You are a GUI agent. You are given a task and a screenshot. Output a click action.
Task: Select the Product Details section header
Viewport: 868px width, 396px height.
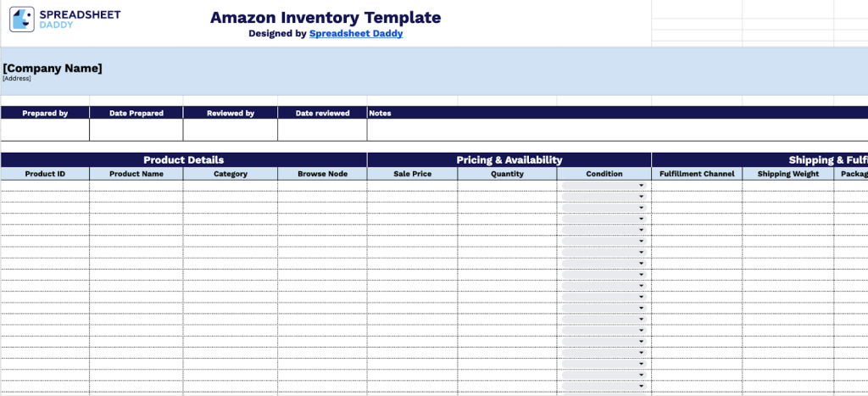pos(183,159)
